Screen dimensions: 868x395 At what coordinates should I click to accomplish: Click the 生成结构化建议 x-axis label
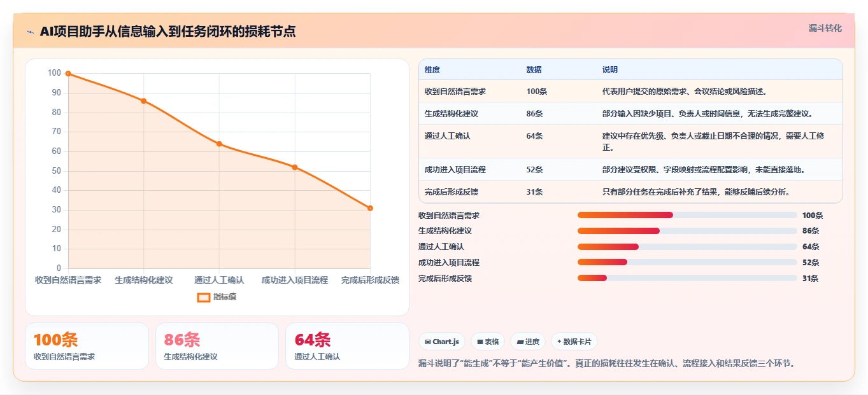(x=144, y=280)
